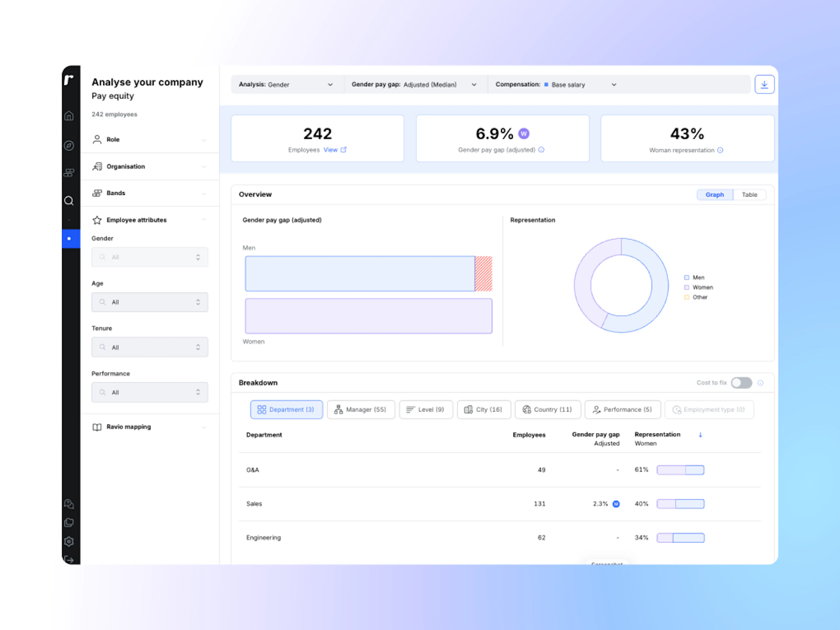The height and width of the screenshot is (630, 840).
Task: Click the star icon beside Employee attributes
Action: (97, 220)
